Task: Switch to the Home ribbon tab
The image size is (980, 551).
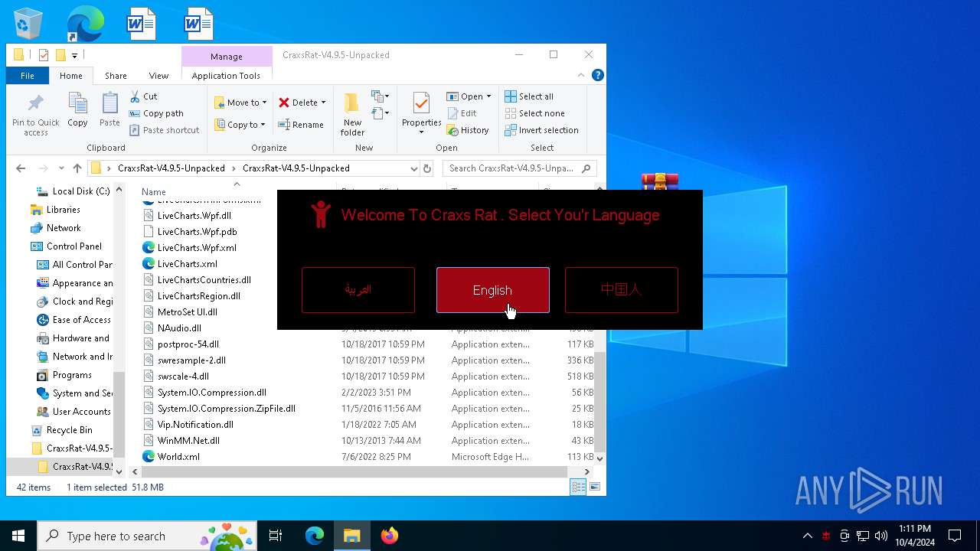Action: (71, 76)
